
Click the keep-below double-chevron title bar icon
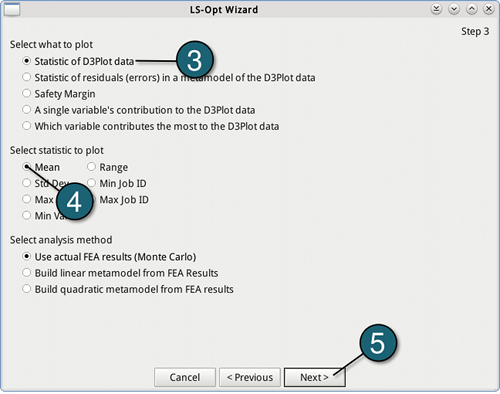coord(436,9)
